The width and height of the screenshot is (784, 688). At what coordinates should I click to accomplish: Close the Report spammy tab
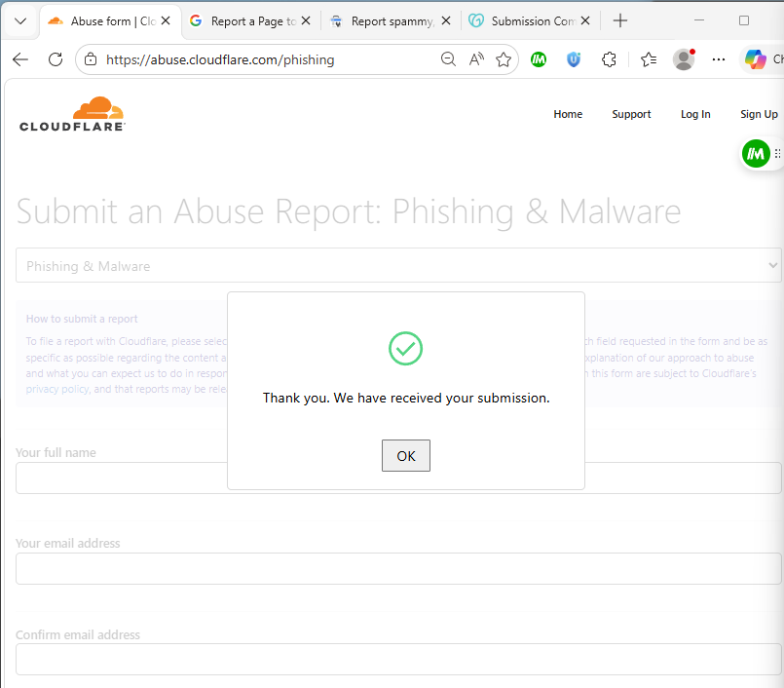446,21
